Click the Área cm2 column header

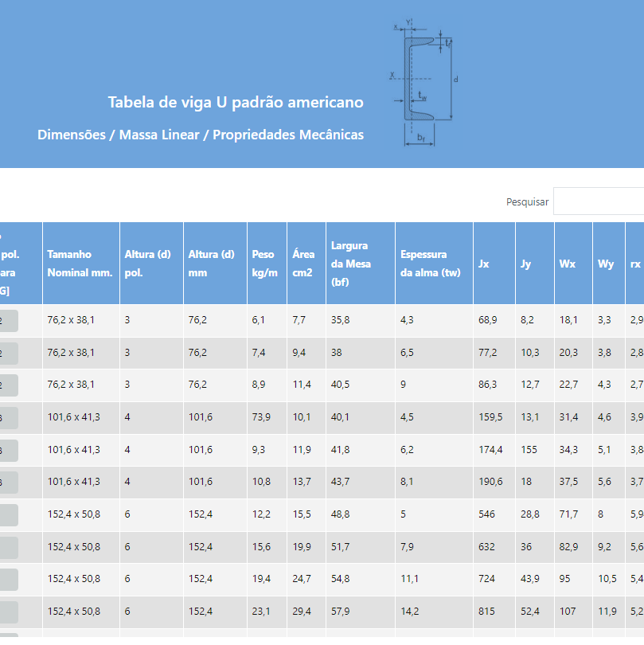coord(303,264)
